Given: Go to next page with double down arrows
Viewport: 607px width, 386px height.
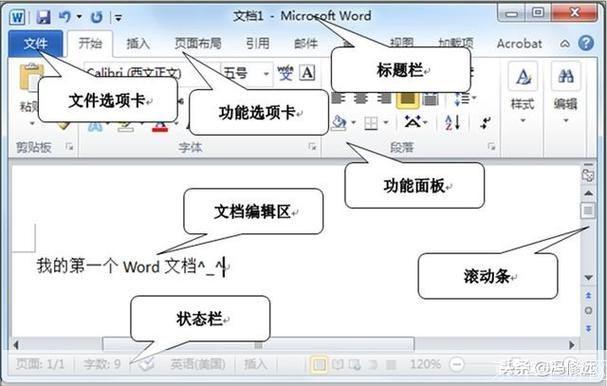Looking at the screenshot, I should (588, 328).
